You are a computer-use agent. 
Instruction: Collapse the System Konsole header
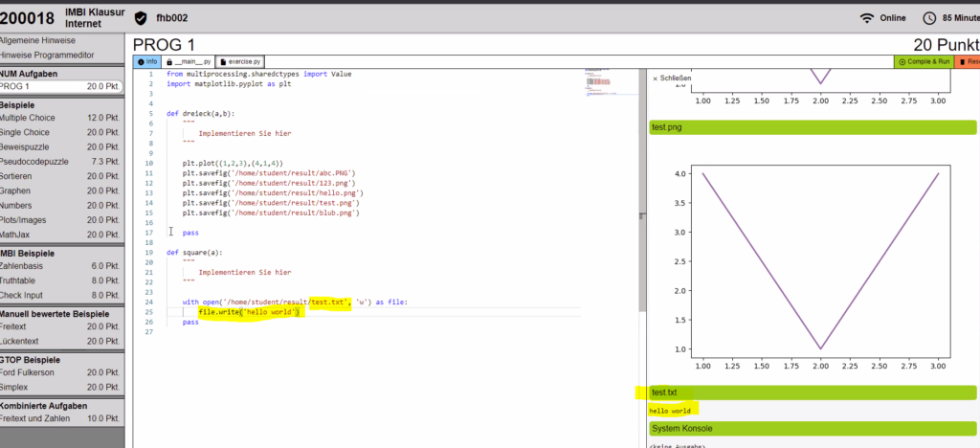(x=813, y=429)
